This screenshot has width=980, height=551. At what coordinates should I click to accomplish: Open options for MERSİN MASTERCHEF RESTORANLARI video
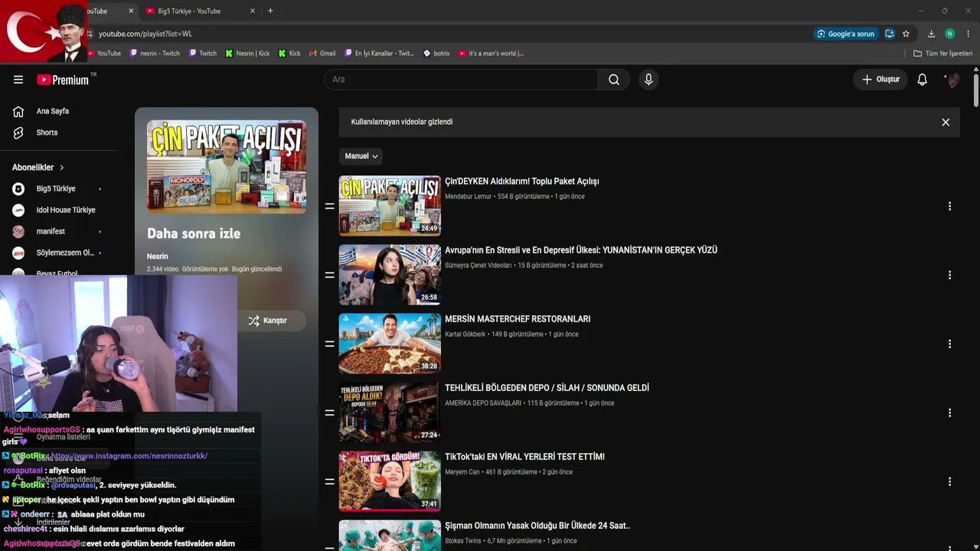coord(949,344)
